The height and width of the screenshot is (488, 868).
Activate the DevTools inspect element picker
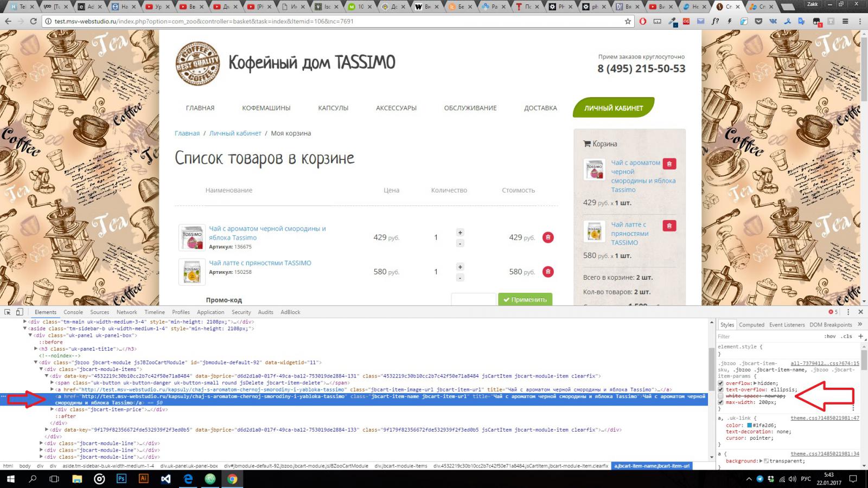coord(8,312)
